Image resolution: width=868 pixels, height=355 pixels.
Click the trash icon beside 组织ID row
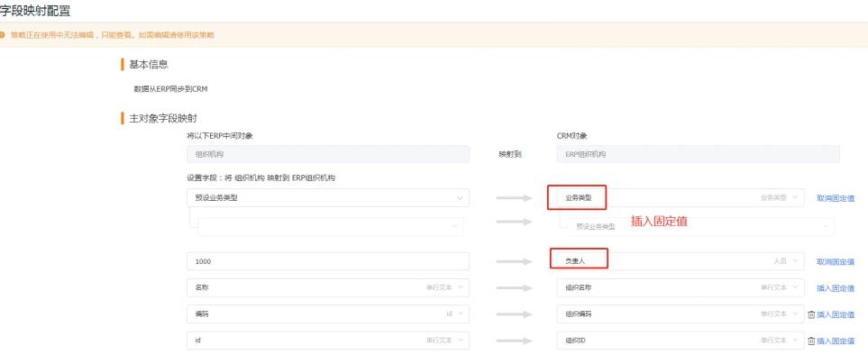811,341
